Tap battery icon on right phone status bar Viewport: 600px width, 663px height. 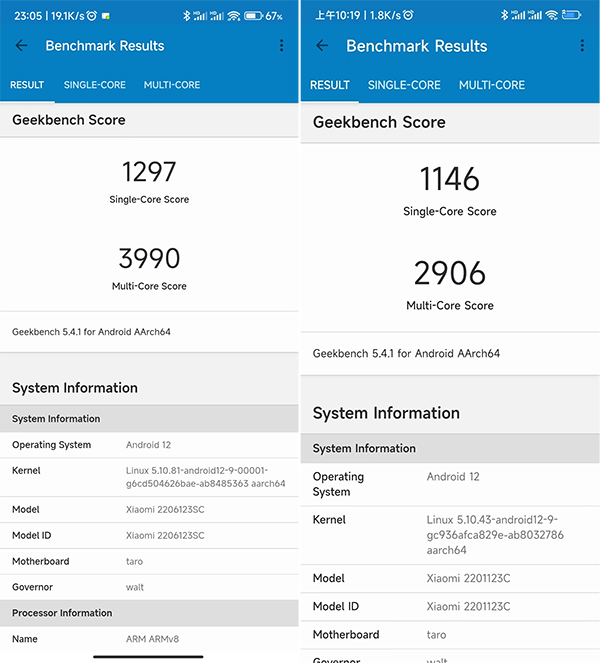[571, 15]
